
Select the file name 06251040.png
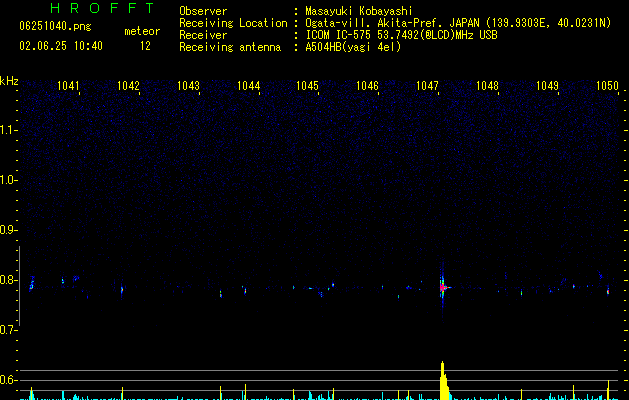pyautogui.click(x=55, y=26)
